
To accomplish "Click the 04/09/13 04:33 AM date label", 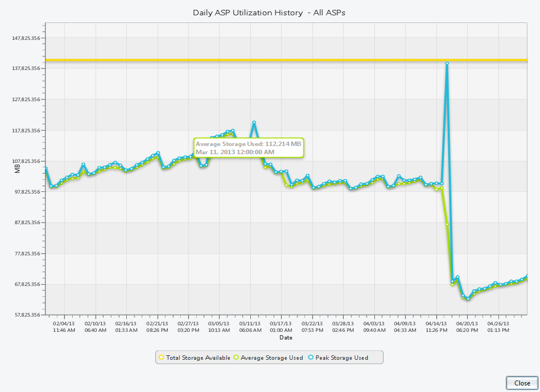I will [x=405, y=327].
